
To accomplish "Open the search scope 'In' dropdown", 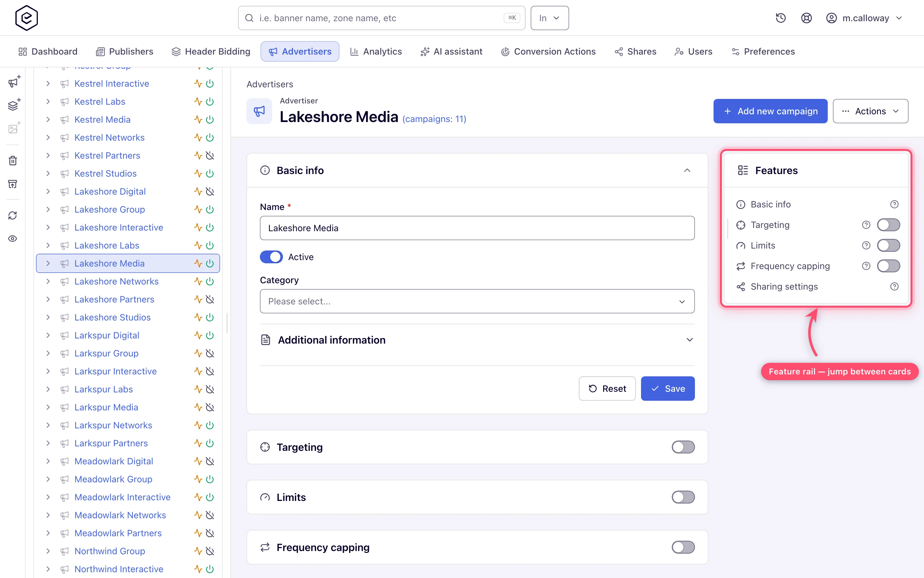I will (x=550, y=18).
